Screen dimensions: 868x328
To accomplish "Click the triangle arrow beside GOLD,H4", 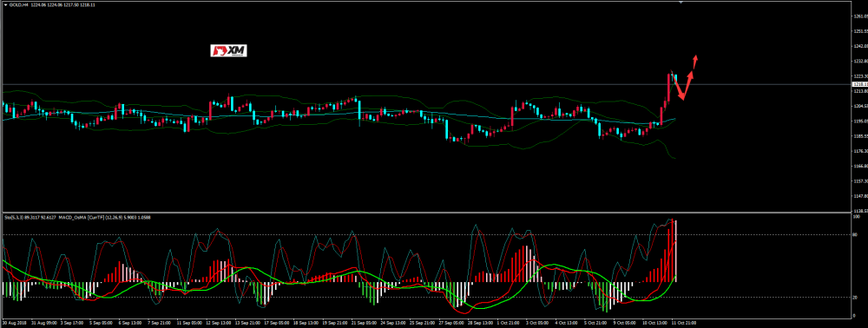I will [5, 4].
